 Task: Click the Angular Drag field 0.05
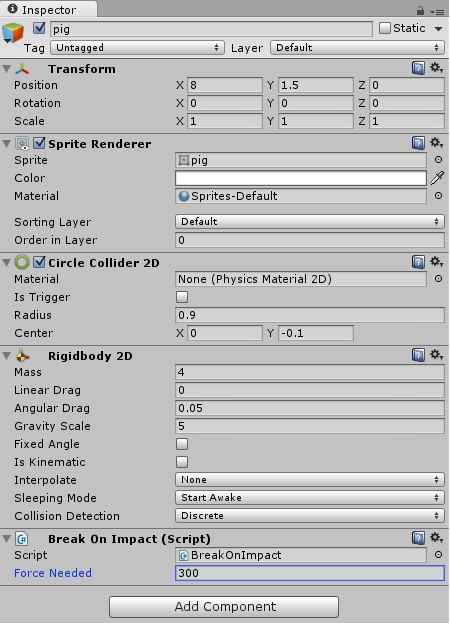[x=310, y=408]
